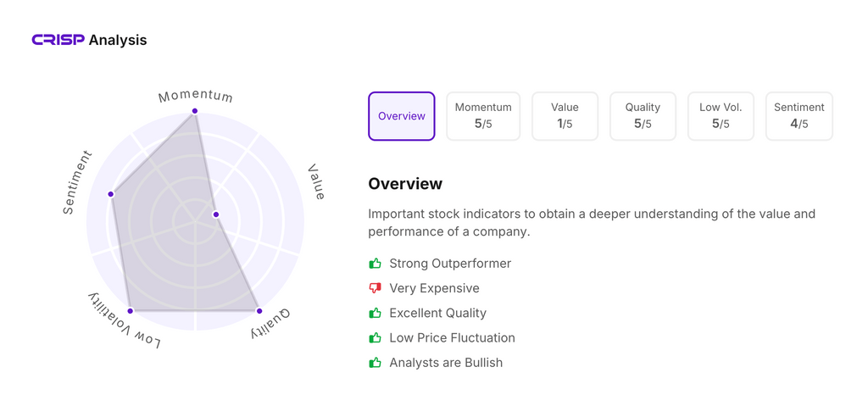The image size is (868, 406).
Task: Click thumbs-up icon beside Excellent Quality
Action: point(375,313)
